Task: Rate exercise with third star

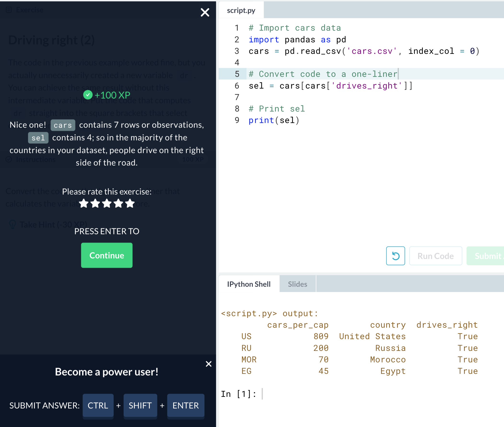Action: 107,203
